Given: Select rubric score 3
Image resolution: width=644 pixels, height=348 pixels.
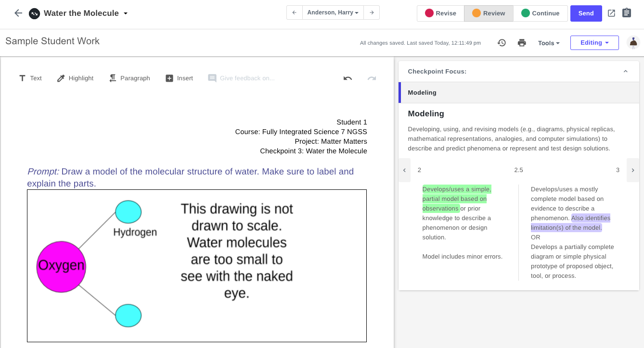Looking at the screenshot, I should pyautogui.click(x=618, y=170).
